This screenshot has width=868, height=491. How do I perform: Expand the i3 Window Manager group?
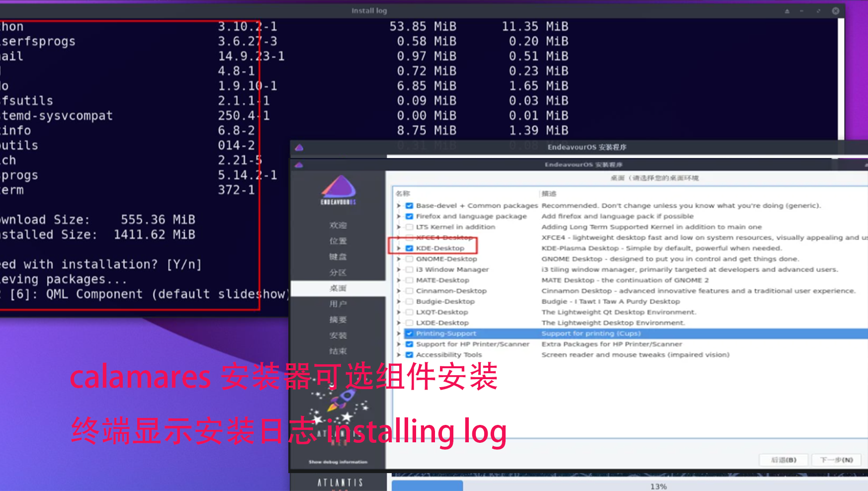tap(399, 270)
